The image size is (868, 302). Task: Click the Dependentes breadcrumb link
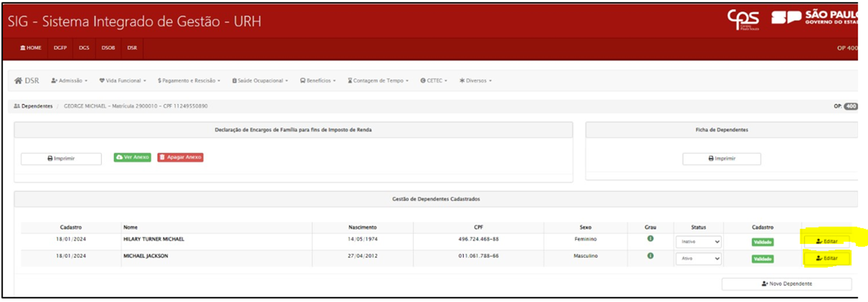tap(33, 106)
